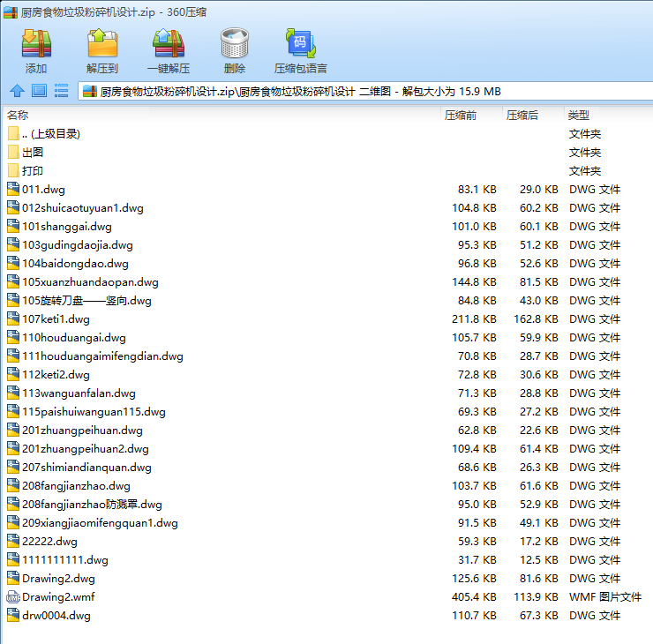Select the parent directory folder icon
Image resolution: width=653 pixels, height=644 pixels.
point(13,133)
